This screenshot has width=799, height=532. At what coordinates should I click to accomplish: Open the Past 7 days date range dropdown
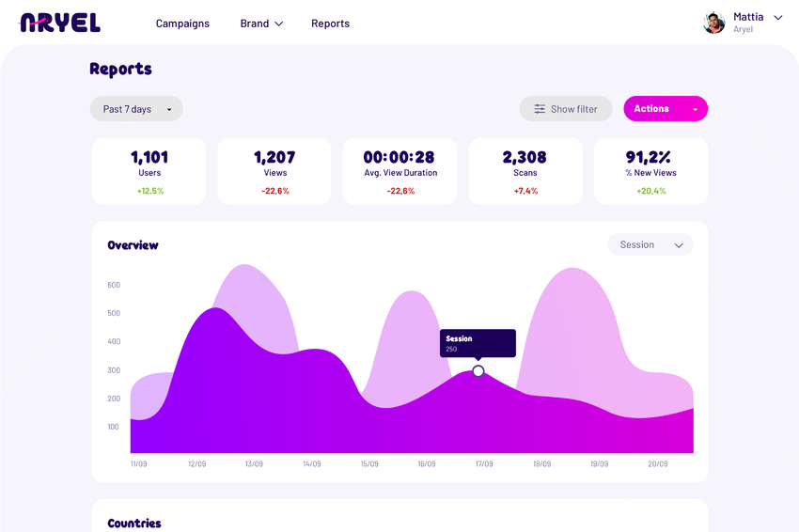[x=136, y=109]
